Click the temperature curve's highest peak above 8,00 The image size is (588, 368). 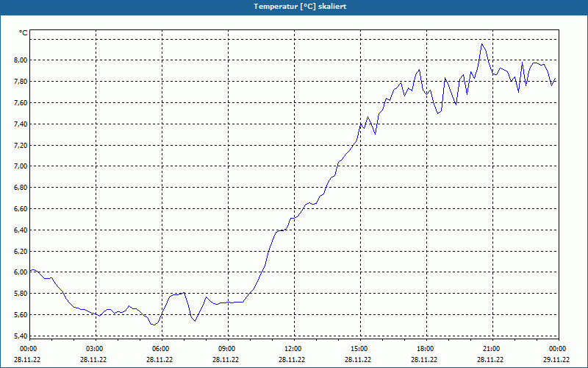[482, 44]
